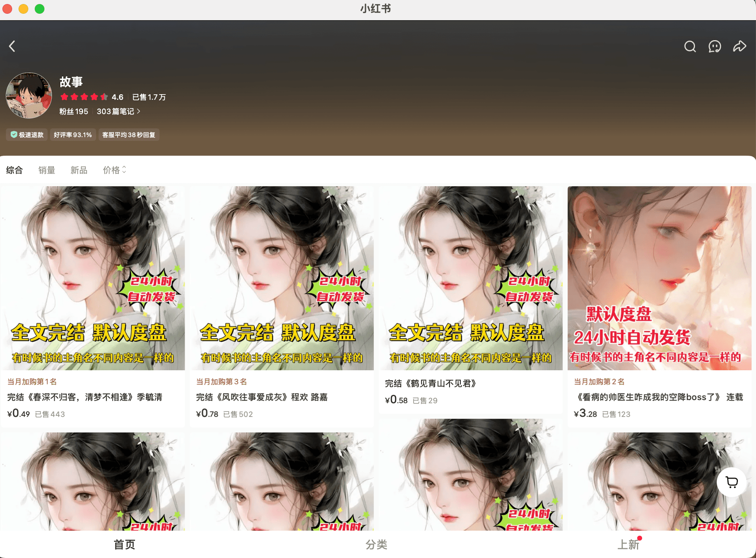756x558 pixels.
Task: Click the 好评率93.1% badge
Action: pyautogui.click(x=73, y=135)
